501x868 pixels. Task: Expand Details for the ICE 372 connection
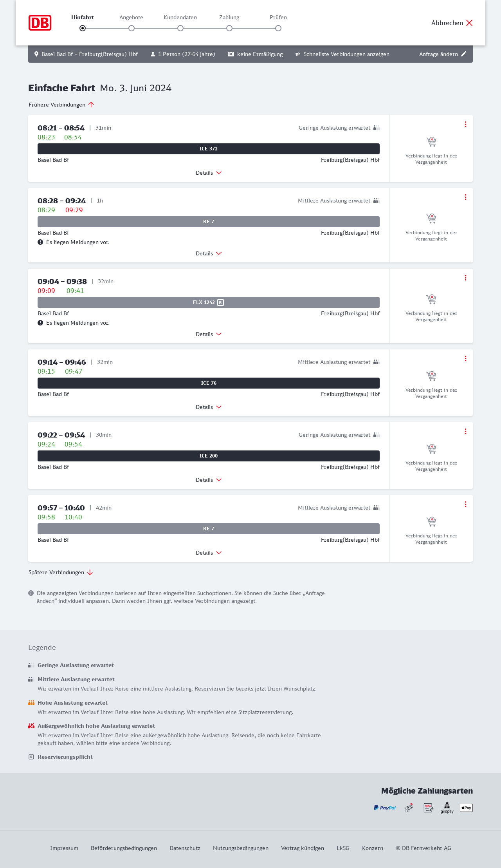pyautogui.click(x=209, y=173)
